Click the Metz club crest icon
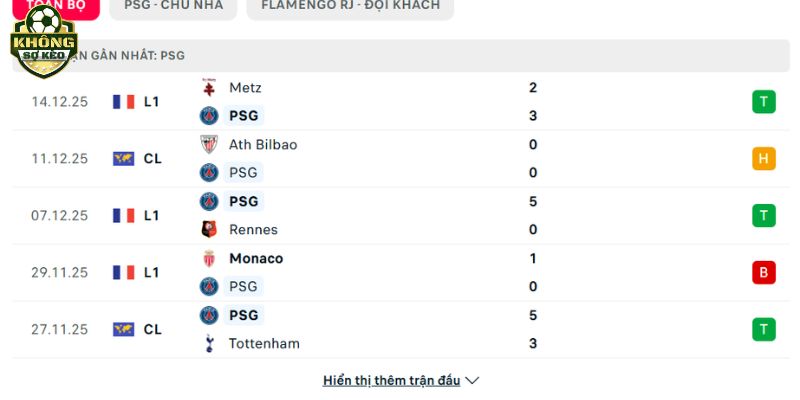800x400 pixels. (209, 87)
